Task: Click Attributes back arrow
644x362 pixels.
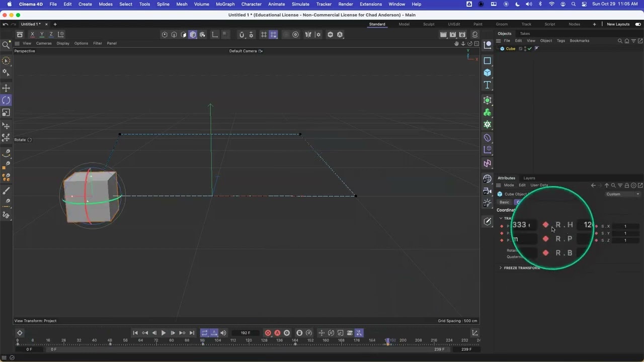Action: coord(593,186)
